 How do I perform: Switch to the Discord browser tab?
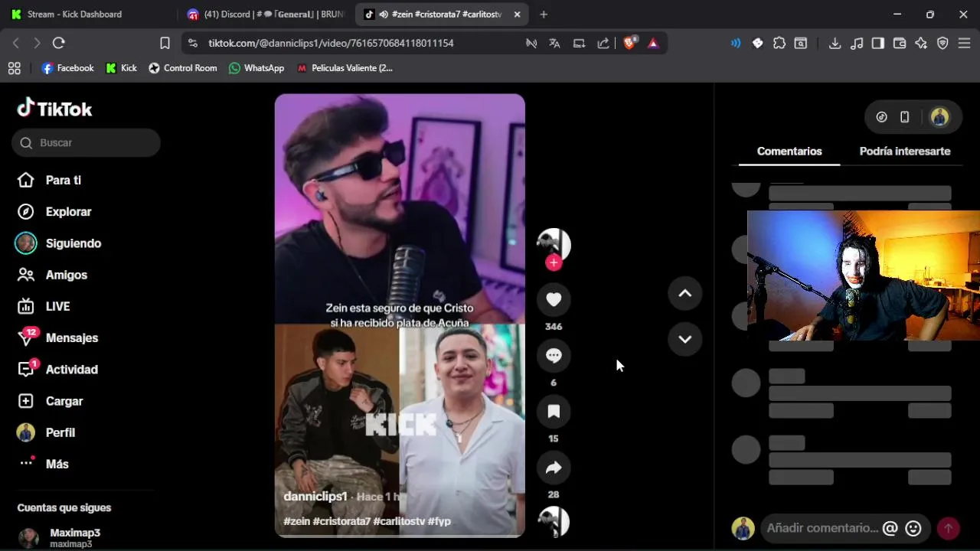264,15
